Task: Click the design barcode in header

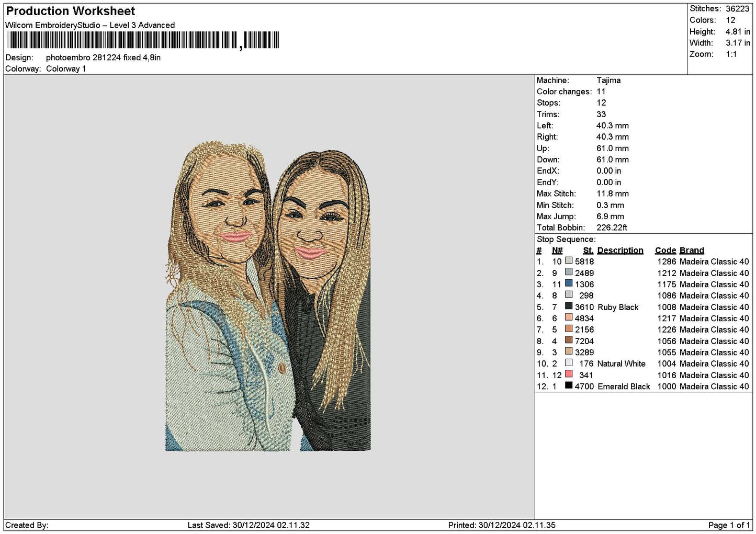Action: click(143, 40)
